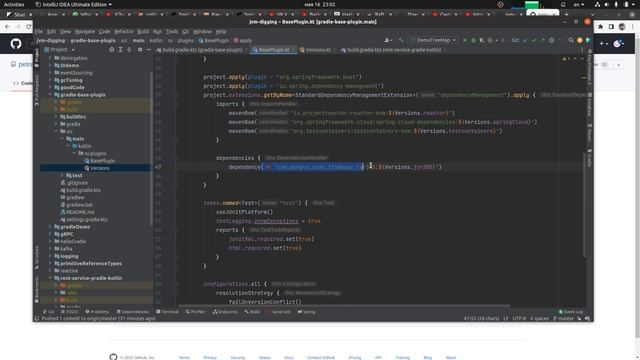Screen dimensions: 640x360
Task: Click the Debug bug icon
Action: [473, 40]
